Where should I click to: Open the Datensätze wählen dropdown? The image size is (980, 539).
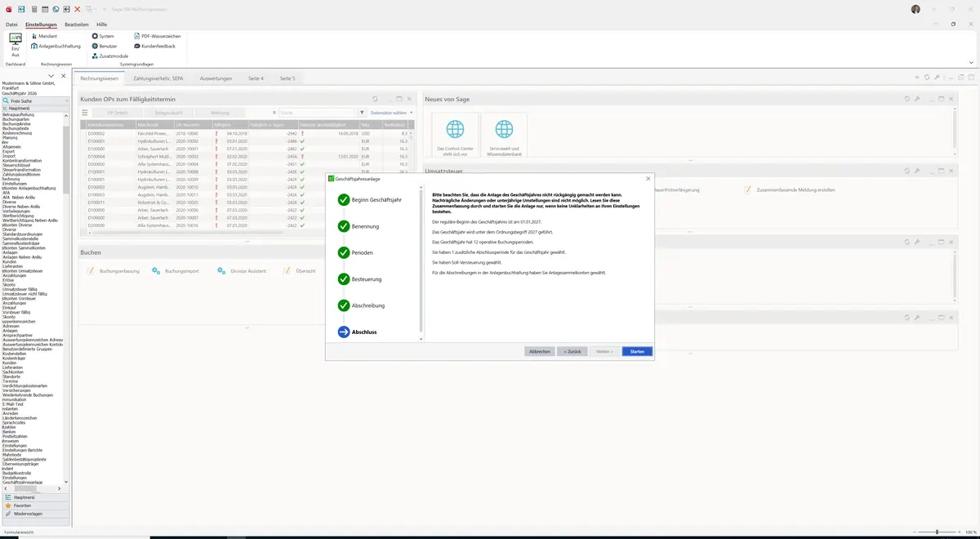(392, 113)
